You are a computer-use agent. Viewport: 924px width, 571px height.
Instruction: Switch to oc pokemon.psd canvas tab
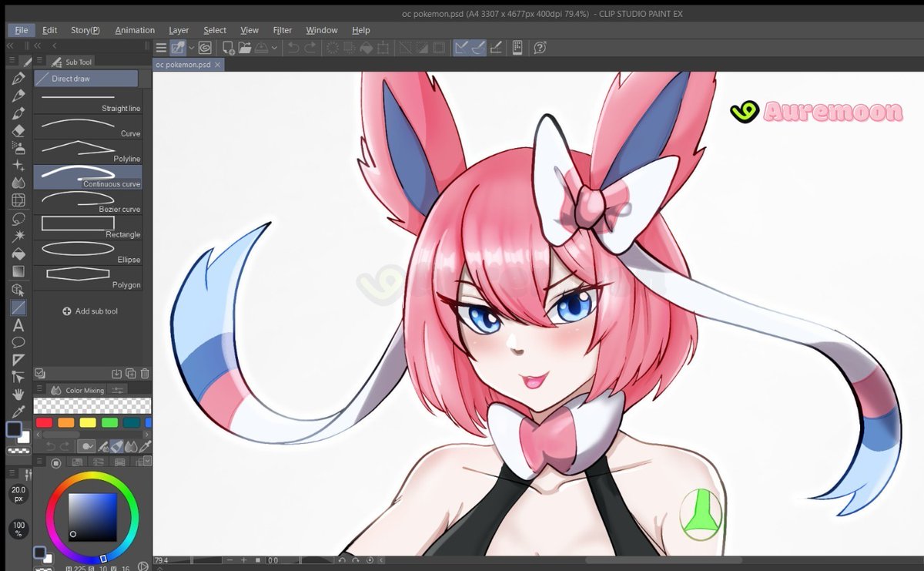pyautogui.click(x=182, y=65)
